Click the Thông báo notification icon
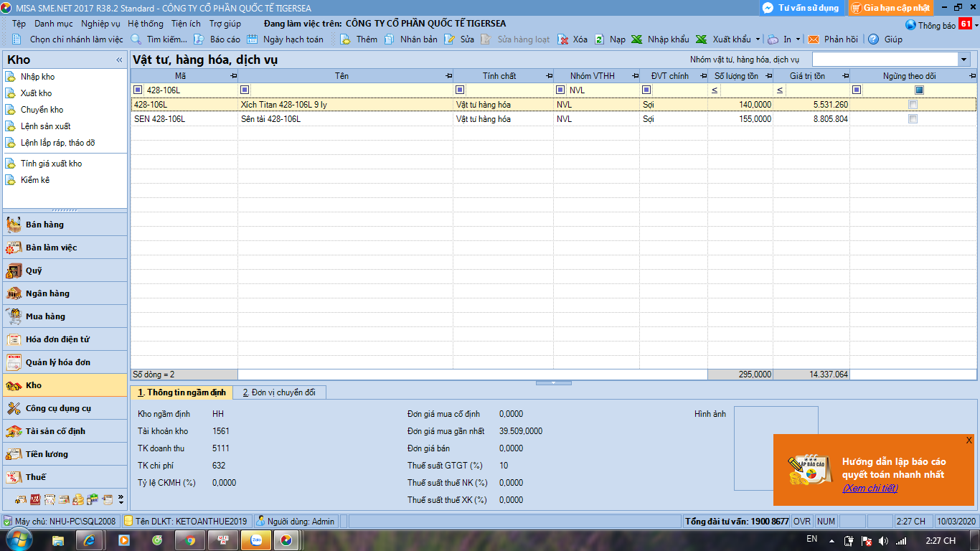980x551 pixels. 911,25
